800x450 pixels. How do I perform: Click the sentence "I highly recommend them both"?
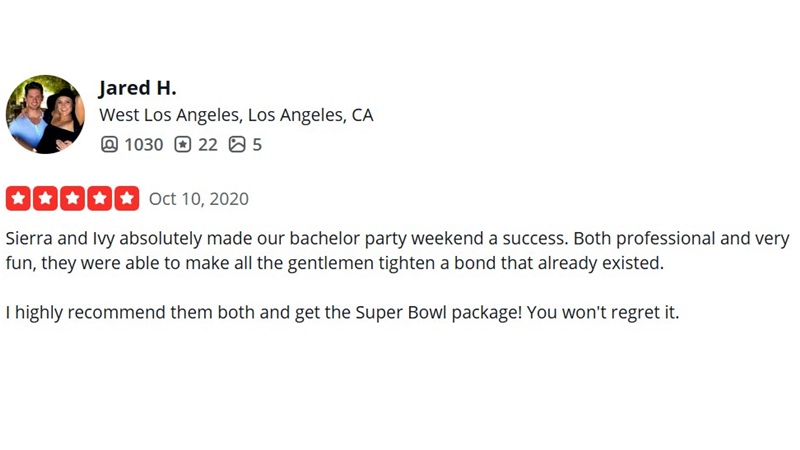click(x=132, y=312)
